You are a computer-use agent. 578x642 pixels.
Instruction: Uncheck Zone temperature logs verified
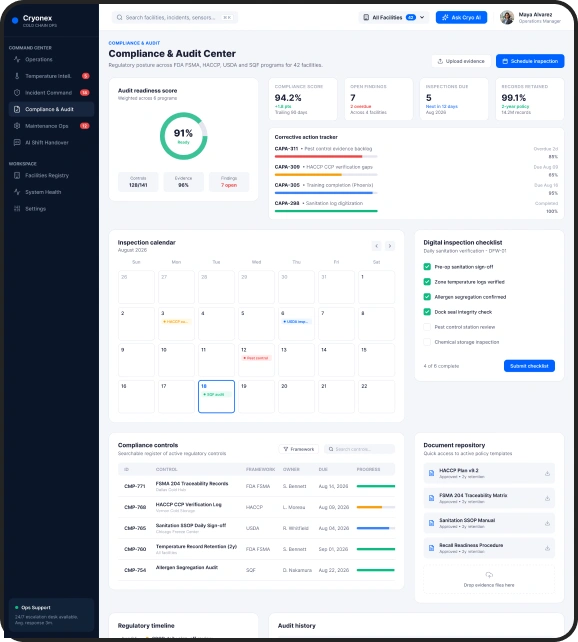coord(427,282)
